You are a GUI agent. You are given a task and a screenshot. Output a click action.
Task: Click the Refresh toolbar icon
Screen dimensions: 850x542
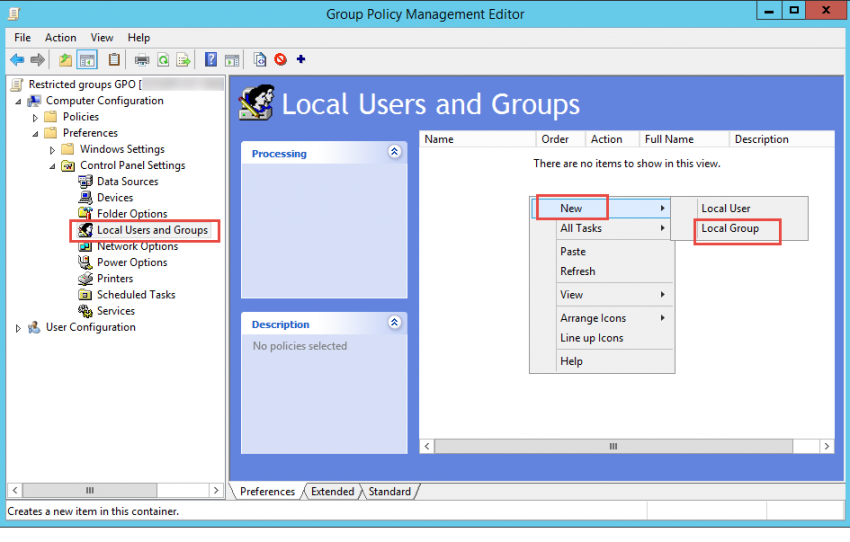tap(162, 59)
